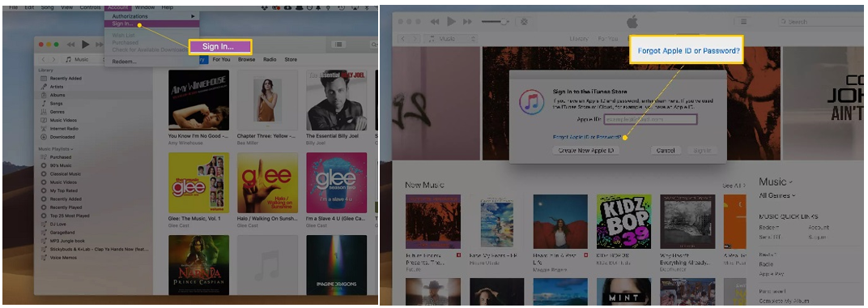The height and width of the screenshot is (308, 868).
Task: Click the Downloaded icon in Library sidebar
Action: 44,136
